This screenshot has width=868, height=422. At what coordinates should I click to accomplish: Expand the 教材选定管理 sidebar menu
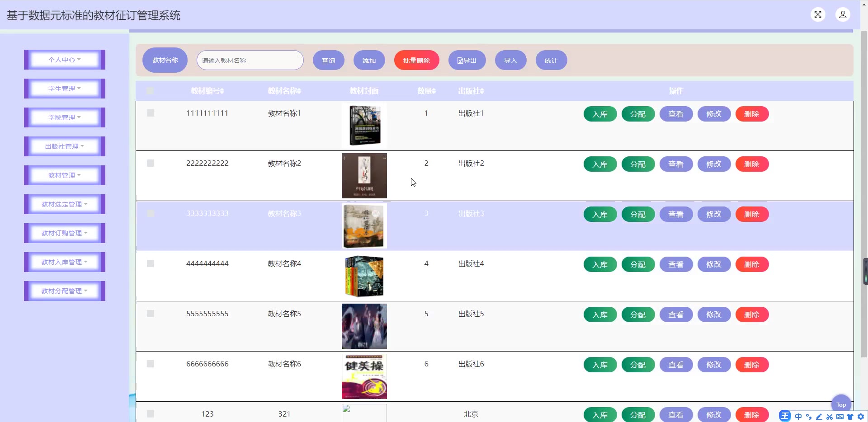tap(65, 204)
